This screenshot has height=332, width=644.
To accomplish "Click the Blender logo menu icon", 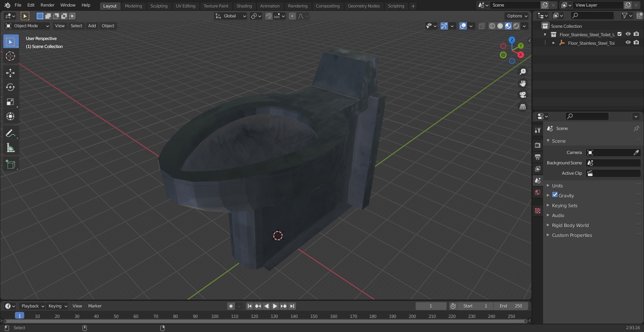I will (x=8, y=5).
